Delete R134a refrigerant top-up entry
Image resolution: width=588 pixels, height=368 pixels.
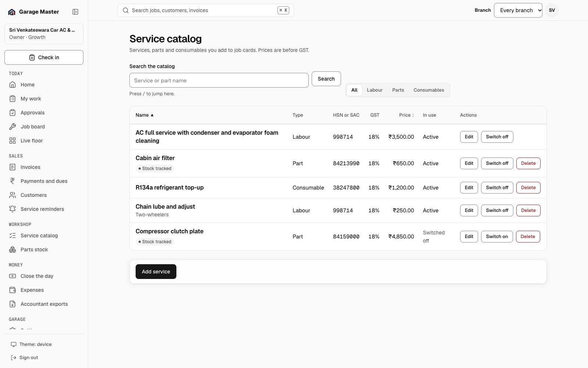pyautogui.click(x=528, y=188)
